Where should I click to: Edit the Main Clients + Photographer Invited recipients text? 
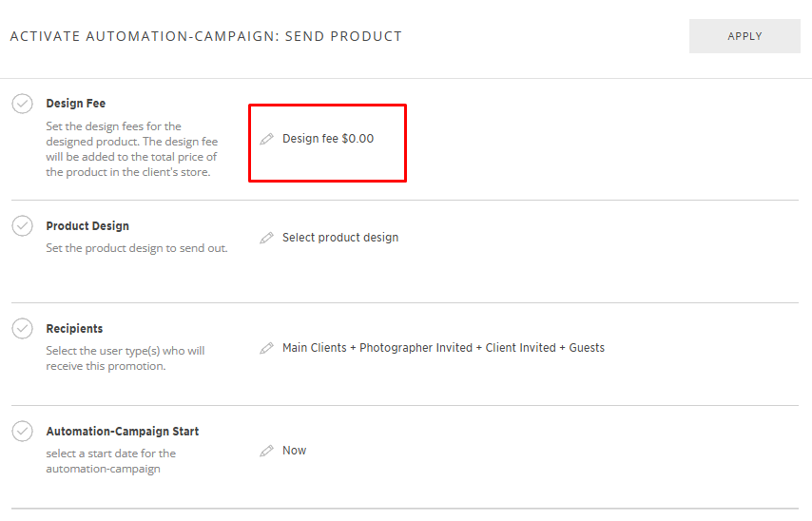pos(443,348)
